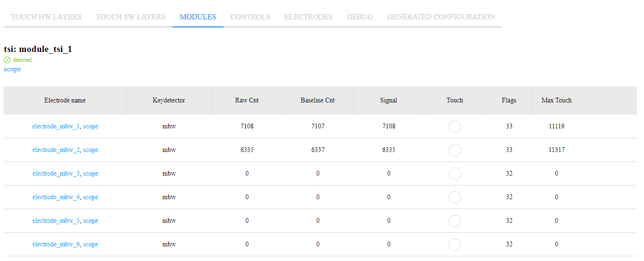Click the touch indicator circle for electrode_mbw_1
Screen dimensions: 644x261
click(x=455, y=126)
